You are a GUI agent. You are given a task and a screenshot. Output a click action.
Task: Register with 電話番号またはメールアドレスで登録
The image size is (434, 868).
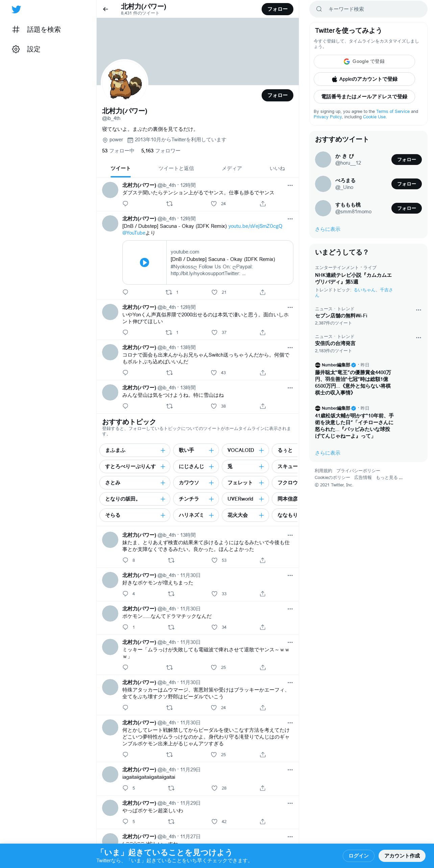click(x=364, y=96)
